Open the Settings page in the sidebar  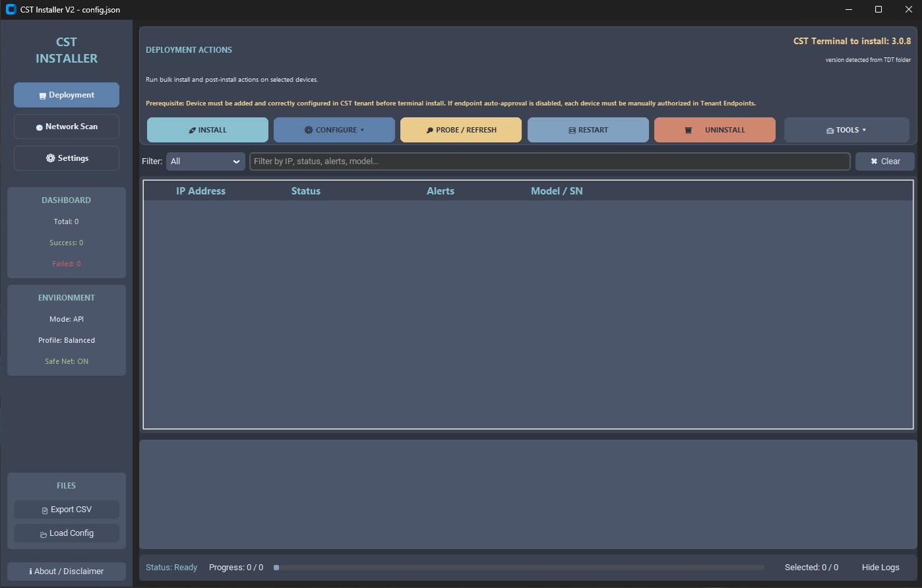tap(67, 158)
